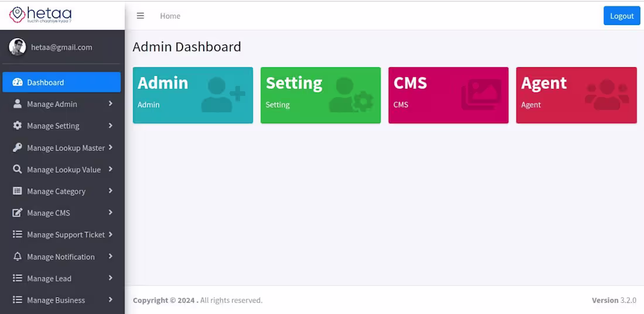Click the Manage Lookup Master key icon
Screen dimensions: 644x314
pos(18,148)
